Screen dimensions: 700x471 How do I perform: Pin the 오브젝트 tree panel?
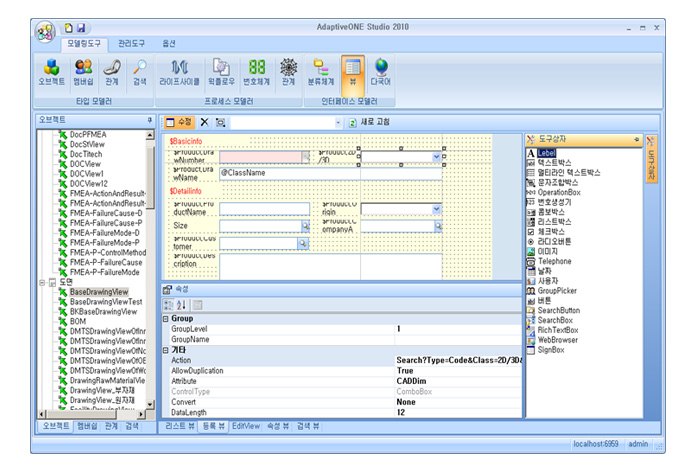150,120
